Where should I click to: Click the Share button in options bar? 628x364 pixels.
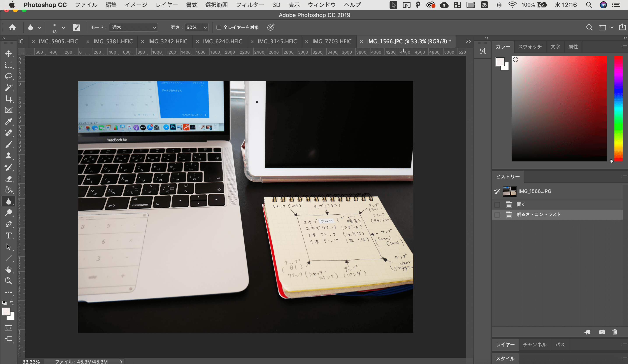[x=622, y=27]
